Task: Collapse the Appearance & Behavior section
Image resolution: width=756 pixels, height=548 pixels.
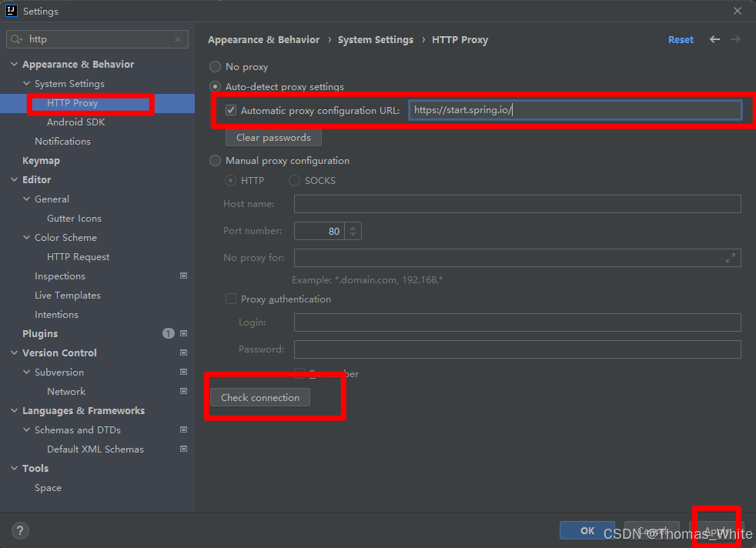Action: 13,64
